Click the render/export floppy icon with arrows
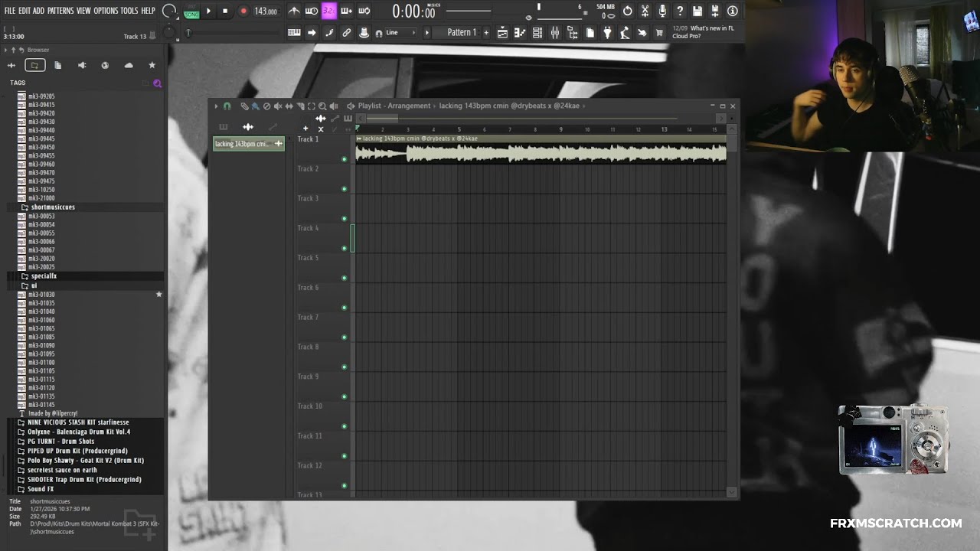Viewport: 980px width, 551px height. [x=715, y=11]
